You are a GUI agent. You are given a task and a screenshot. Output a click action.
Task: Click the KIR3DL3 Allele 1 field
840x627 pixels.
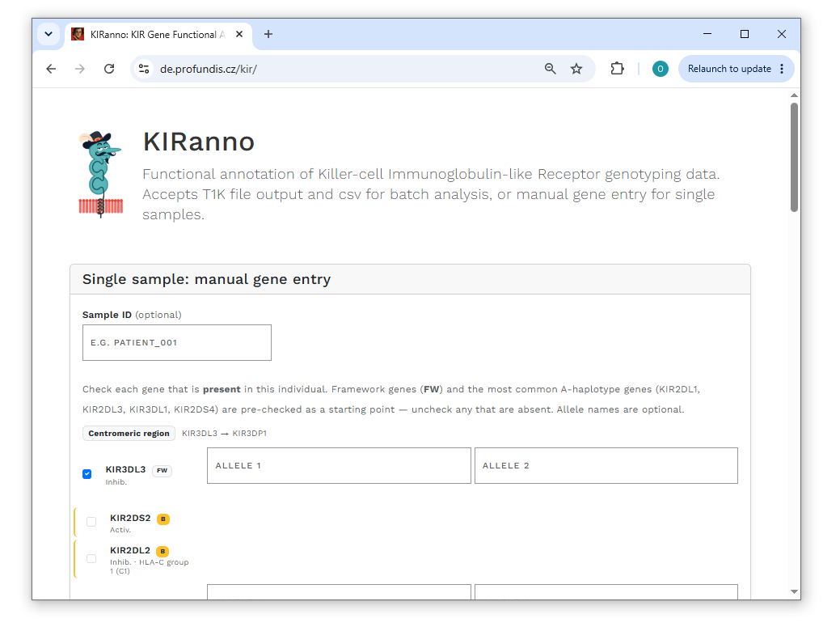[339, 466]
